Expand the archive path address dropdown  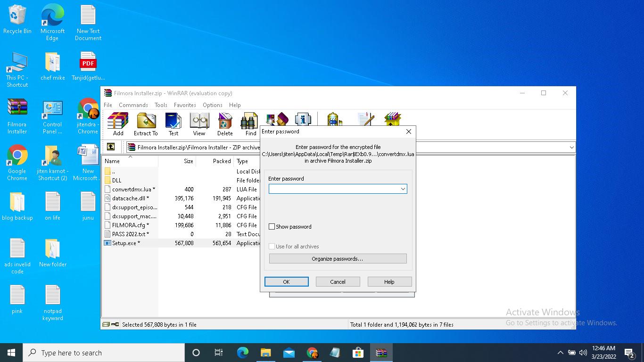click(571, 147)
